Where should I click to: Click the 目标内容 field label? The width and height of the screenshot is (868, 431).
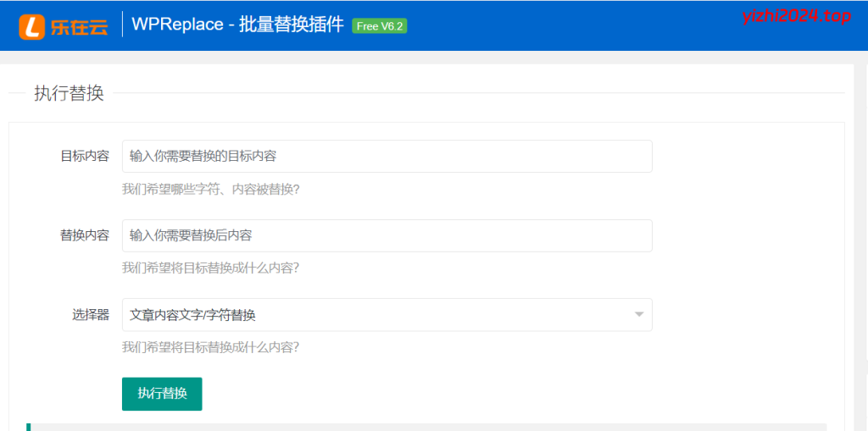[84, 157]
